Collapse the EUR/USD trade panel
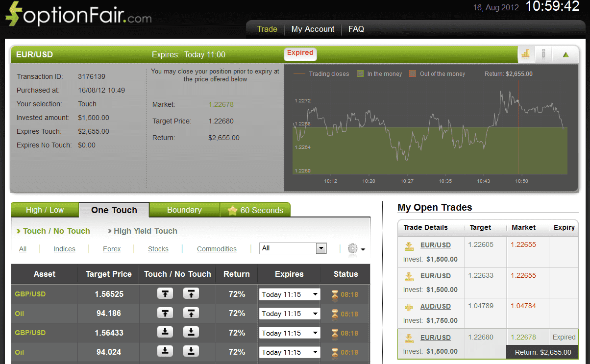 pos(566,54)
